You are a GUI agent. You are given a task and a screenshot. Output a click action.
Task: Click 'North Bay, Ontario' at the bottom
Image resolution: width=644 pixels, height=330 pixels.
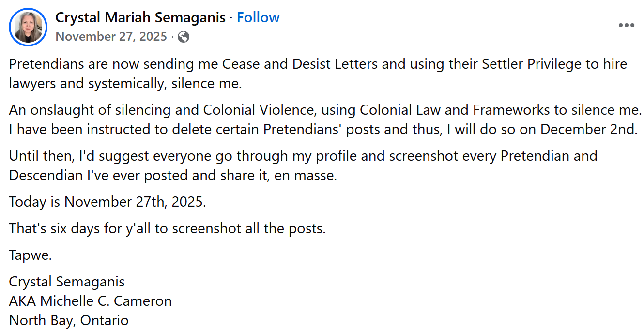(x=69, y=320)
